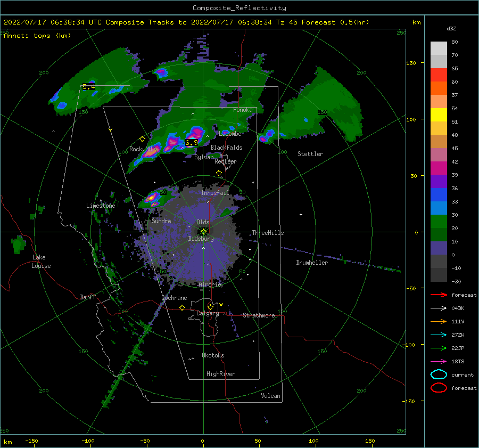Click the Airdrie city label

[x=210, y=284]
